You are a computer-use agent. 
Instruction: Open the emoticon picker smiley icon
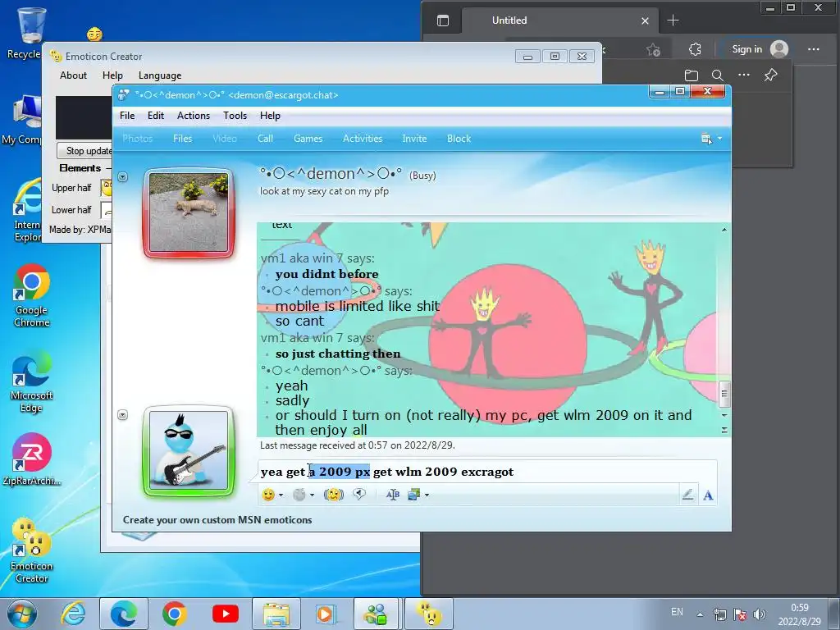268,495
